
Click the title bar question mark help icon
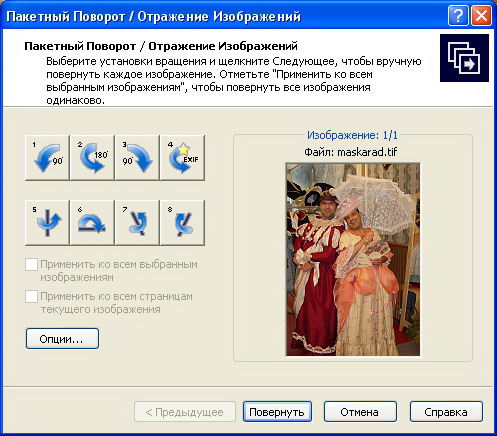coord(458,15)
